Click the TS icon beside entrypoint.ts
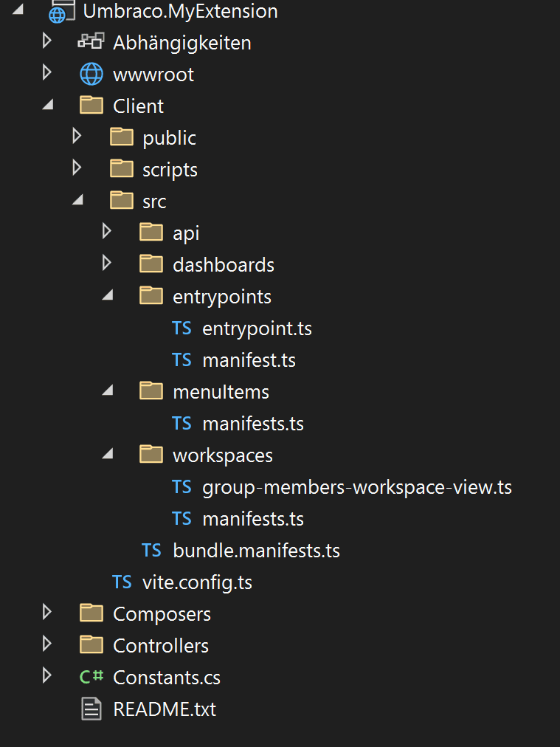The image size is (560, 747). (182, 328)
